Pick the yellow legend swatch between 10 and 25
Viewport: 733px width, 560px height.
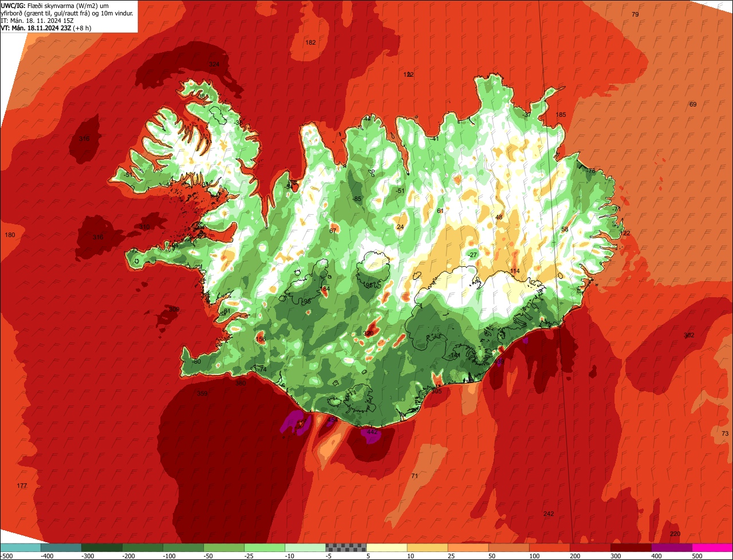point(427,547)
